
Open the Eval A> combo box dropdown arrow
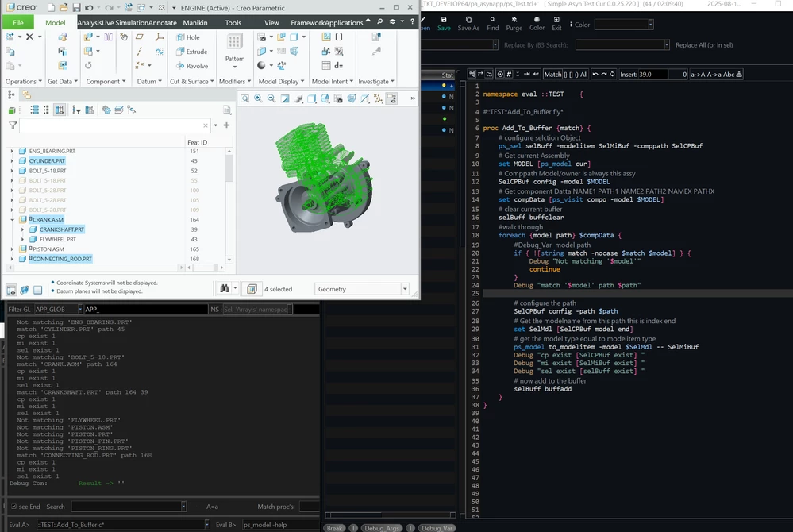pyautogui.click(x=207, y=524)
